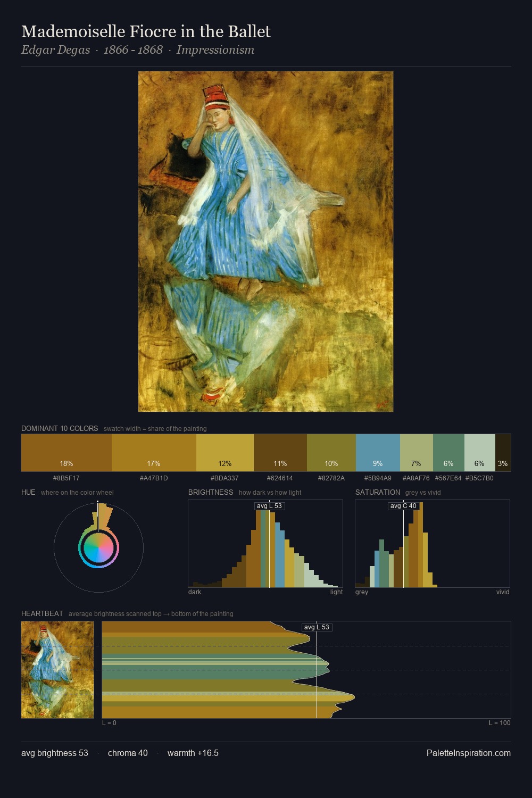Select the 17% swatch #A47B1D
This screenshot has width=532, height=798.
(154, 453)
